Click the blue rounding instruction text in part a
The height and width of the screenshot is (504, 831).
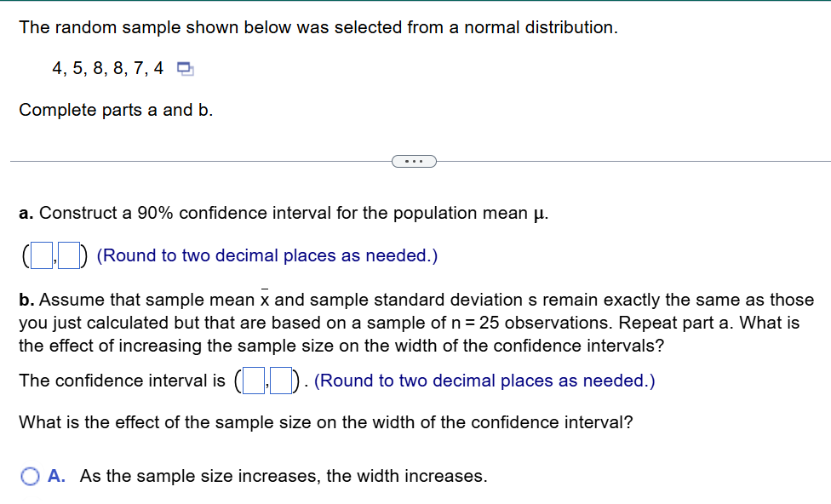(267, 255)
